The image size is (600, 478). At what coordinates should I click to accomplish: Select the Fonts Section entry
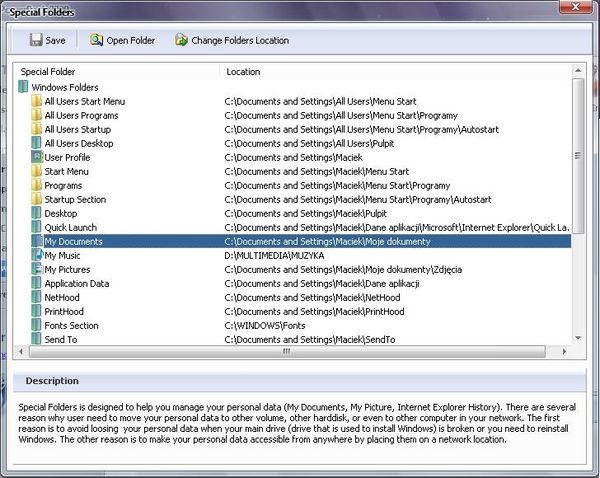coord(71,325)
